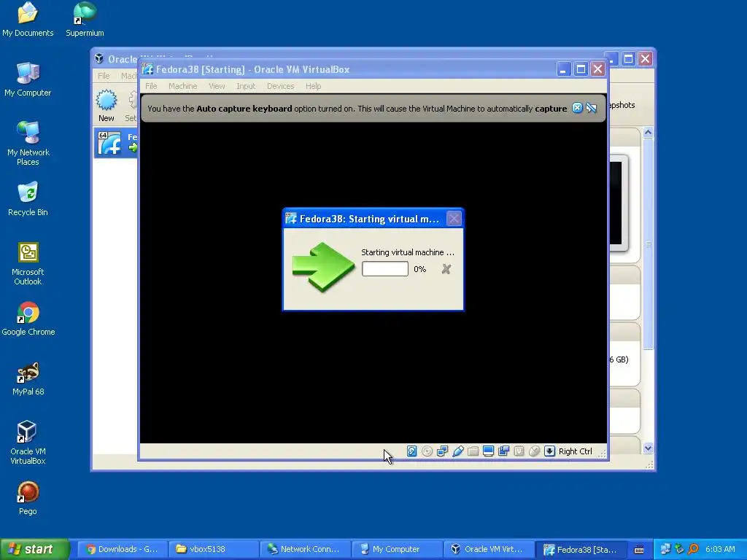Click the 6:03 AM system clock
Screen dimensions: 747x560
coord(720,549)
